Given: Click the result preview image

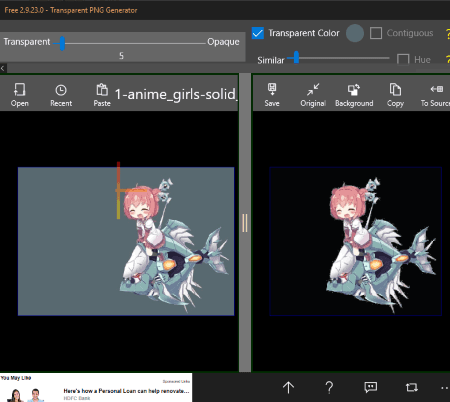Looking at the screenshot, I should 356,241.
